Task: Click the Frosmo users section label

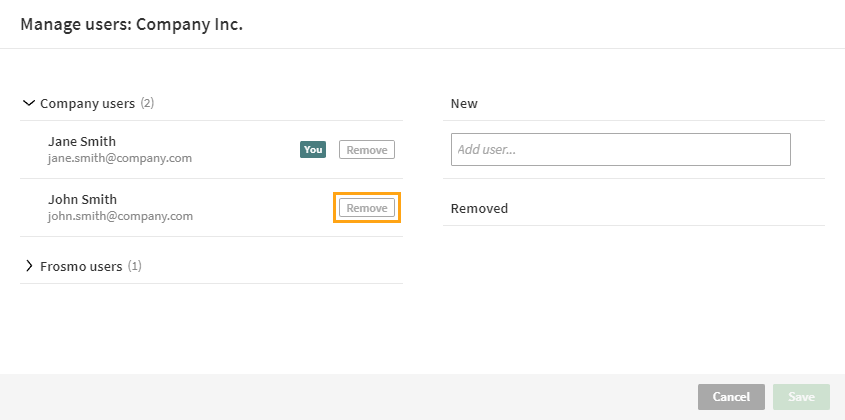Action: point(81,267)
